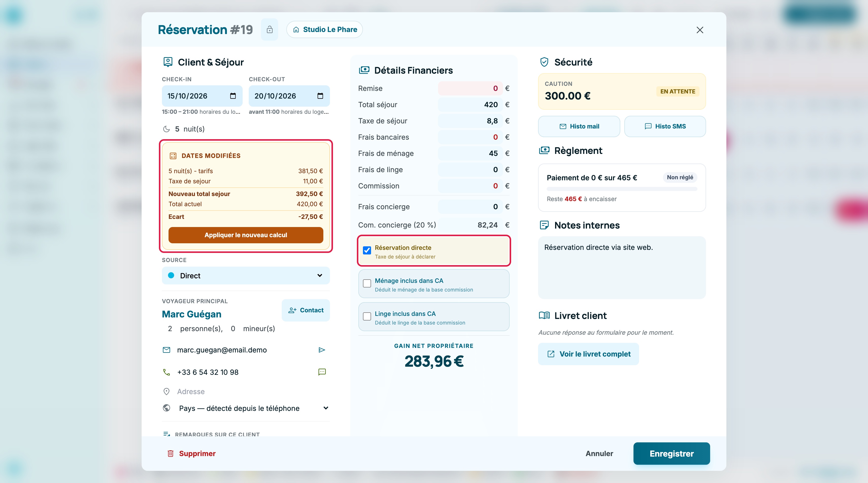
Task: Click the Règlement banknote icon
Action: click(x=544, y=150)
